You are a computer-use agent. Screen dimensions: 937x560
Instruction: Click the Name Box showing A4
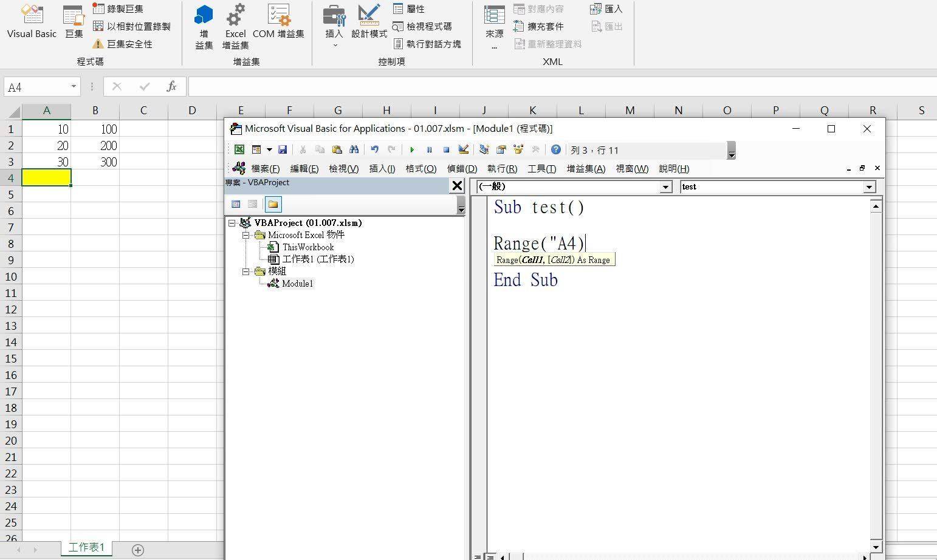(36, 87)
